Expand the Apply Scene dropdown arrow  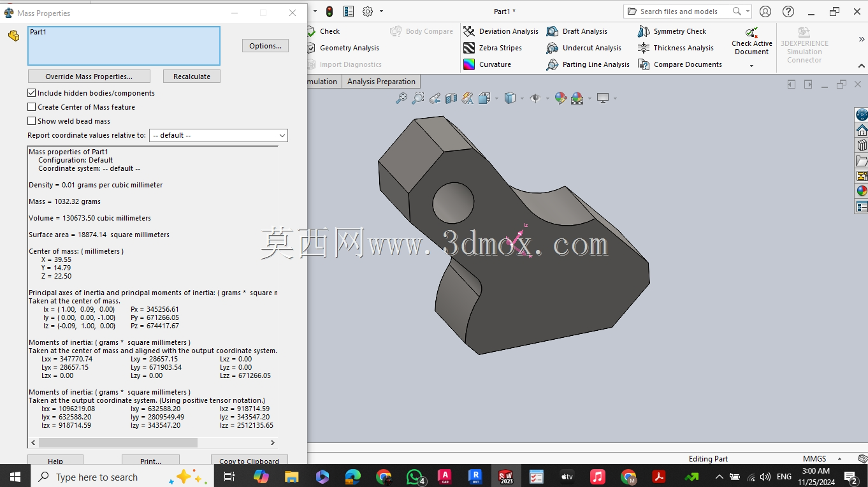point(590,98)
